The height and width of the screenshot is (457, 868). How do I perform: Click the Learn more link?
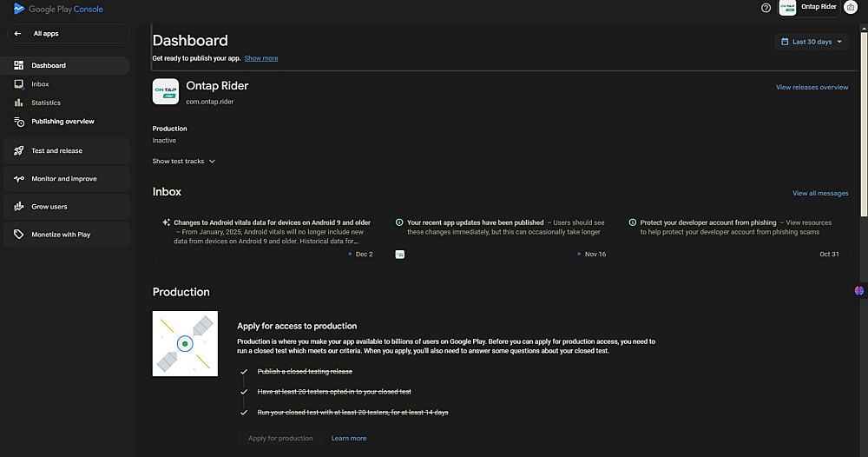point(349,439)
